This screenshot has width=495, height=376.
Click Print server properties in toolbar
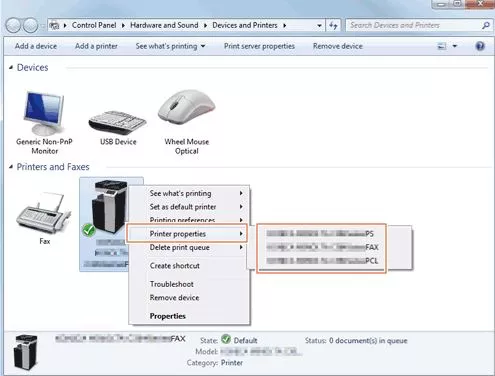(259, 46)
